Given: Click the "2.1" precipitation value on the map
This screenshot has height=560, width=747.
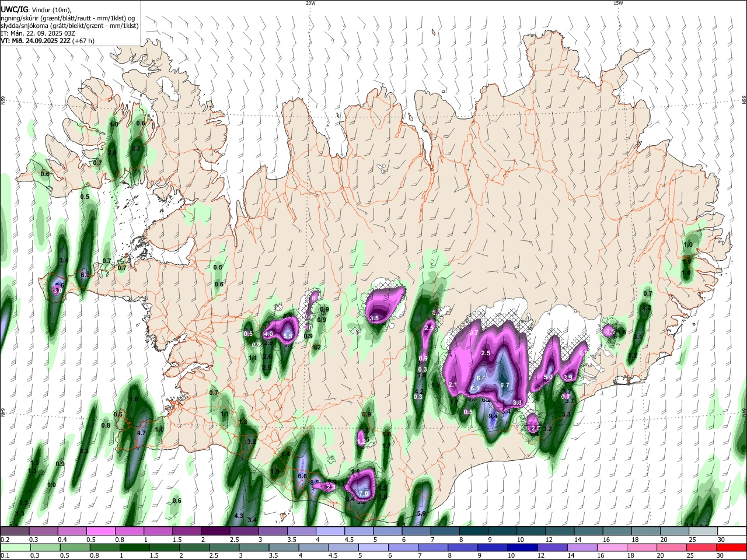Looking at the screenshot, I should (453, 384).
